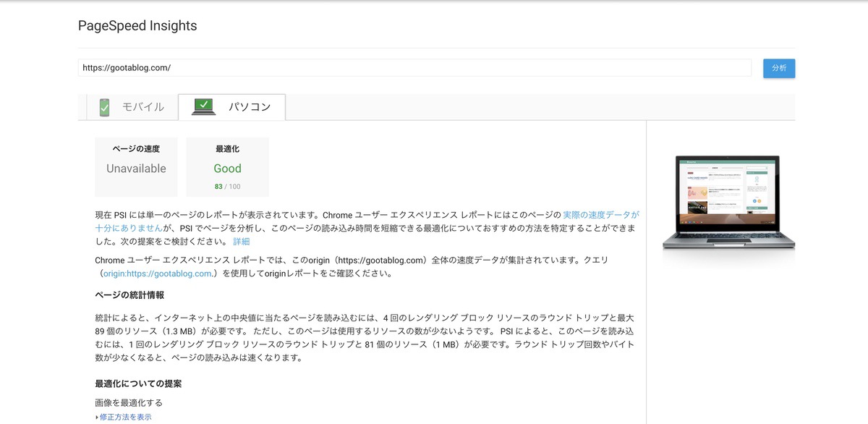Click the ページの速度 Unavailable card
The image size is (868, 424).
tap(136, 167)
